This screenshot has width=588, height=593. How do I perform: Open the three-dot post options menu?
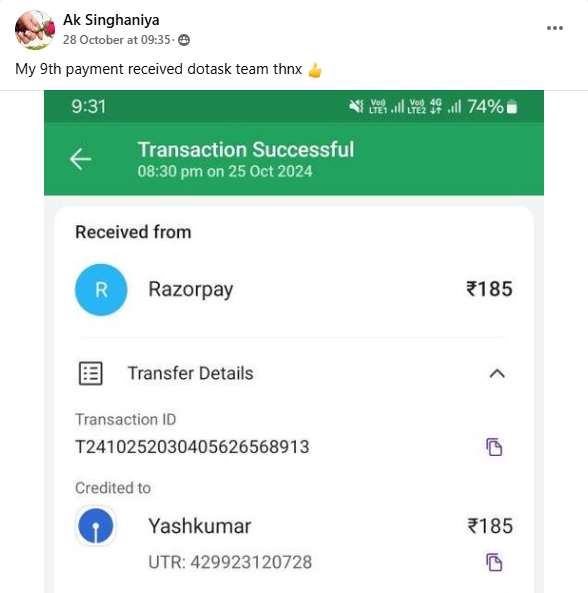pos(555,28)
